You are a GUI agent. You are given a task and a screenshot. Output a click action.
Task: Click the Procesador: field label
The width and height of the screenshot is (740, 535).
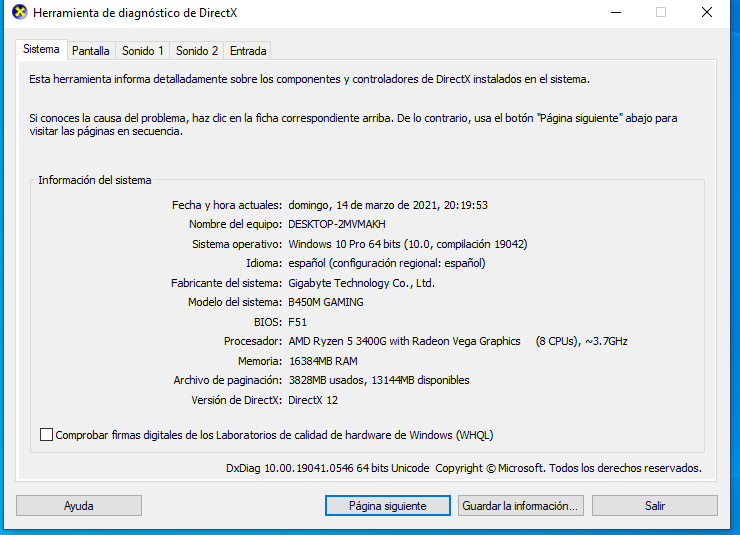252,341
